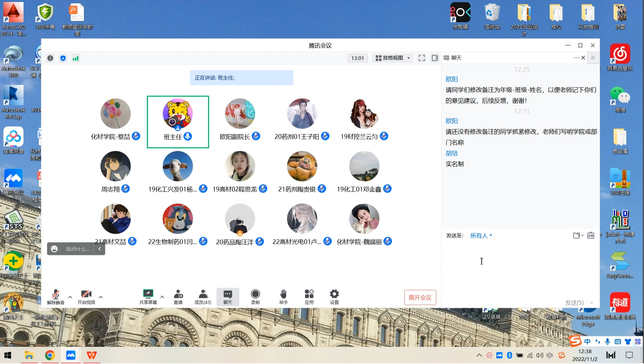Toggle the Chat (聊天) toolbar item

click(x=228, y=297)
